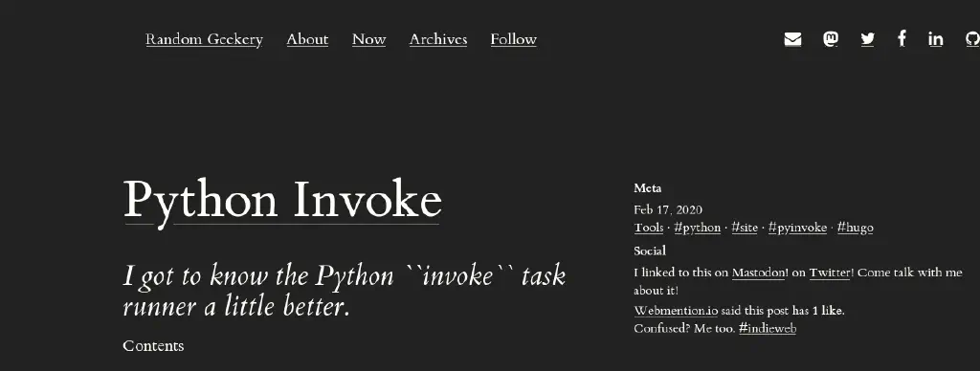Follow the Twitter discussion link

(x=830, y=273)
